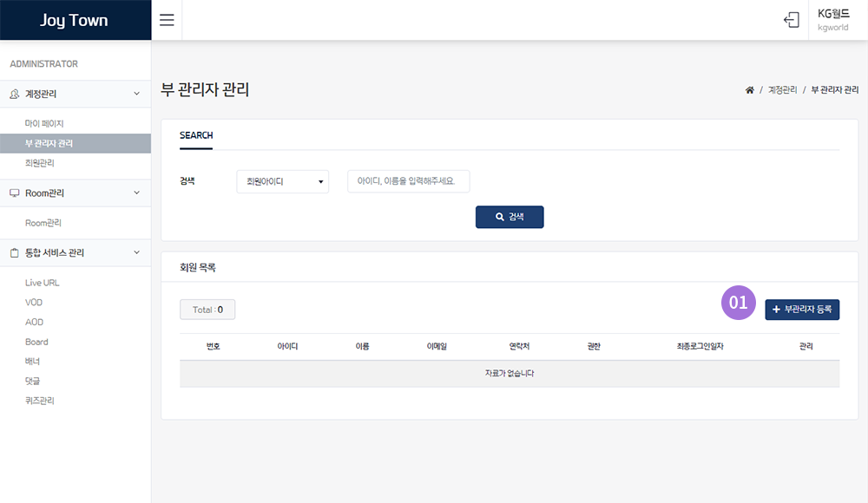Collapse the 계정관리 section chevron
Viewport: 868px width, 503px height.
[x=136, y=94]
